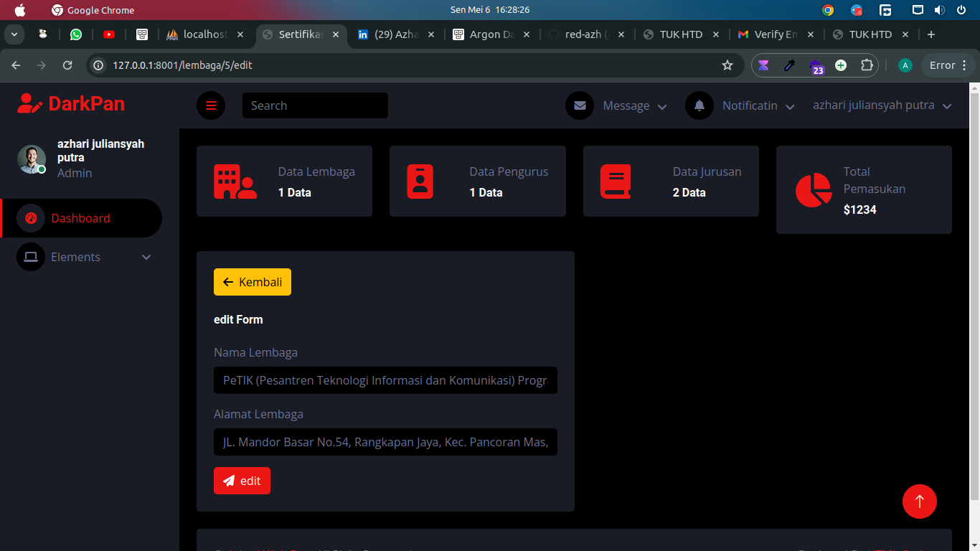This screenshot has width=980, height=551.
Task: Open azhari juliansyah putra user dropdown
Action: coord(882,105)
